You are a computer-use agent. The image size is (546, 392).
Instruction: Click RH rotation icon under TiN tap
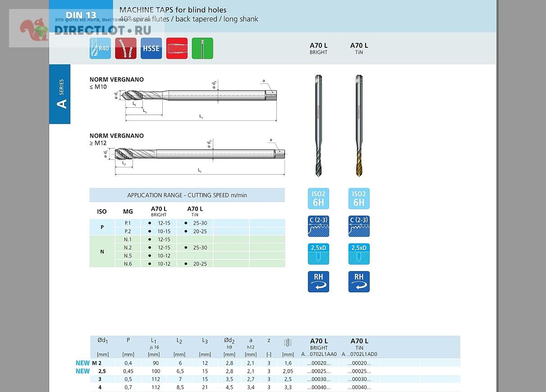tap(359, 281)
